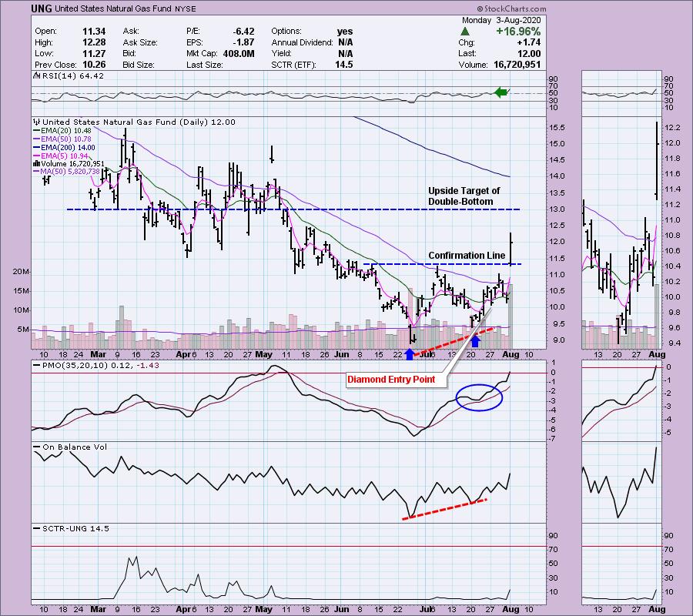693x616 pixels.
Task: Click the Confirmation Line annotation text
Action: [467, 256]
